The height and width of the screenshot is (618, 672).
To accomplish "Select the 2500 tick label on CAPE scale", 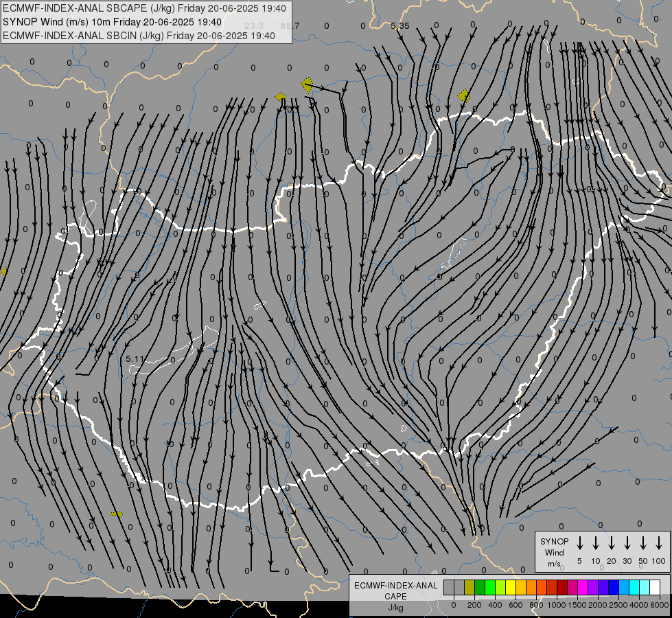I will click(618, 605).
